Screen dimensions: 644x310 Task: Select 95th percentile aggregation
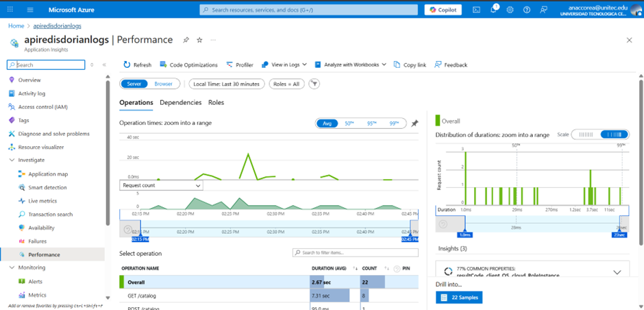[x=372, y=123]
